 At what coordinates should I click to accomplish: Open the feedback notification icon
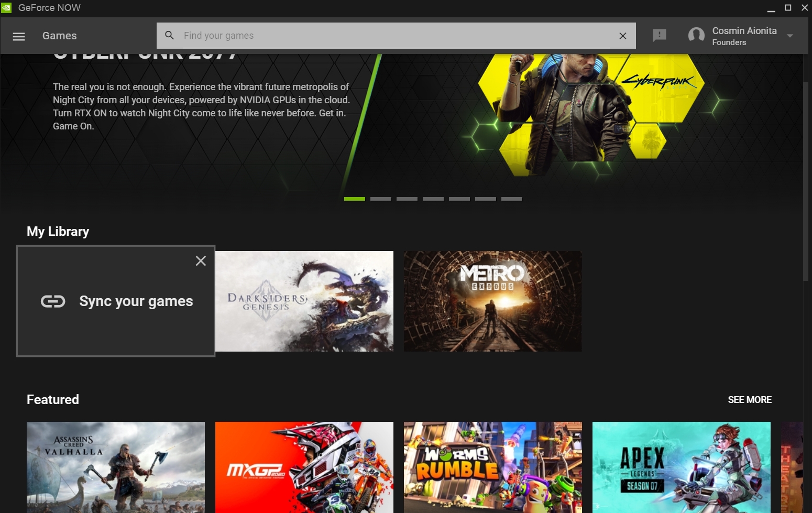click(660, 36)
